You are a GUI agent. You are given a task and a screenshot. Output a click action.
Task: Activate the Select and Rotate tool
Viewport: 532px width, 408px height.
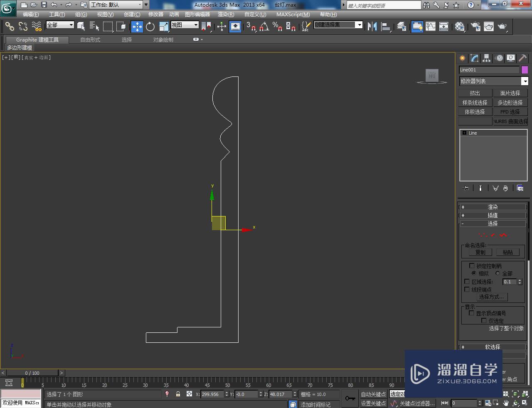[150, 27]
